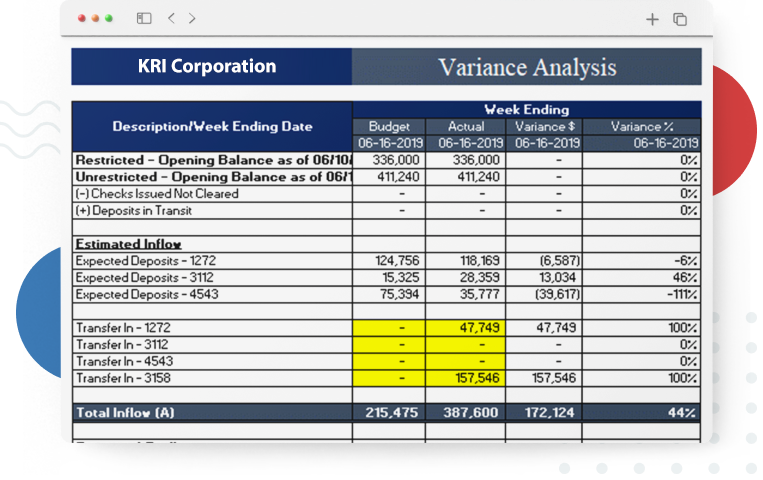
Task: Select yellow actual cell 157,546
Action: pyautogui.click(x=466, y=378)
